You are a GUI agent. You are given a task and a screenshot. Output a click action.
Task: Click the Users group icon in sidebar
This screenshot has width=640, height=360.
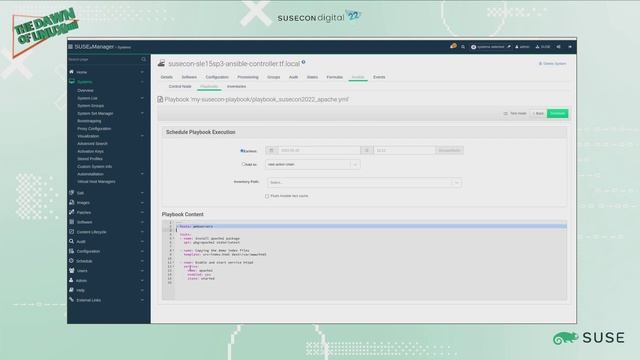click(x=71, y=271)
